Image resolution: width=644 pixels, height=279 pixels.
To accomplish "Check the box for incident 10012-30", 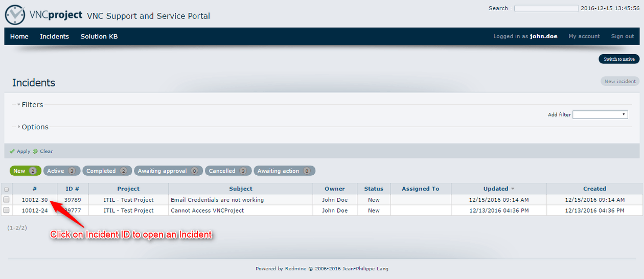I will click(x=7, y=200).
